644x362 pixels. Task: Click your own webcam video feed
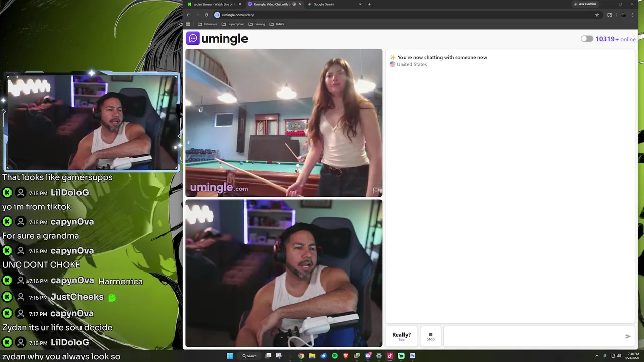click(284, 273)
